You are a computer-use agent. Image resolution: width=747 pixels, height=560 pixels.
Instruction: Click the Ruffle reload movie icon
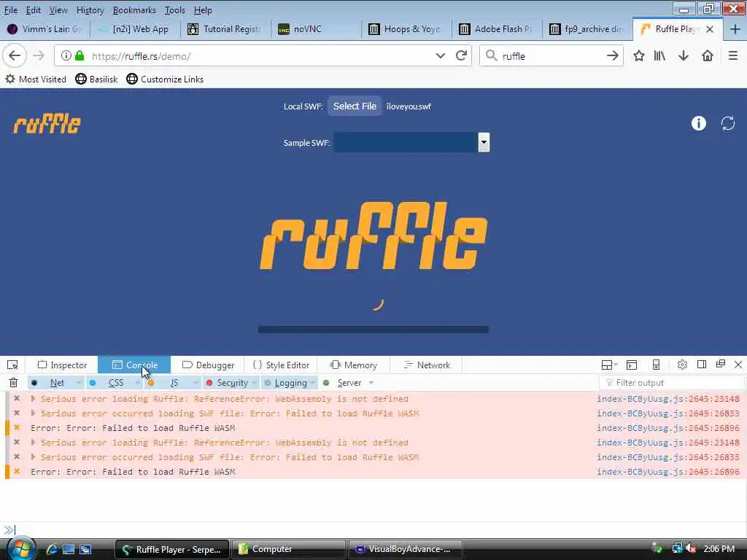coord(728,123)
